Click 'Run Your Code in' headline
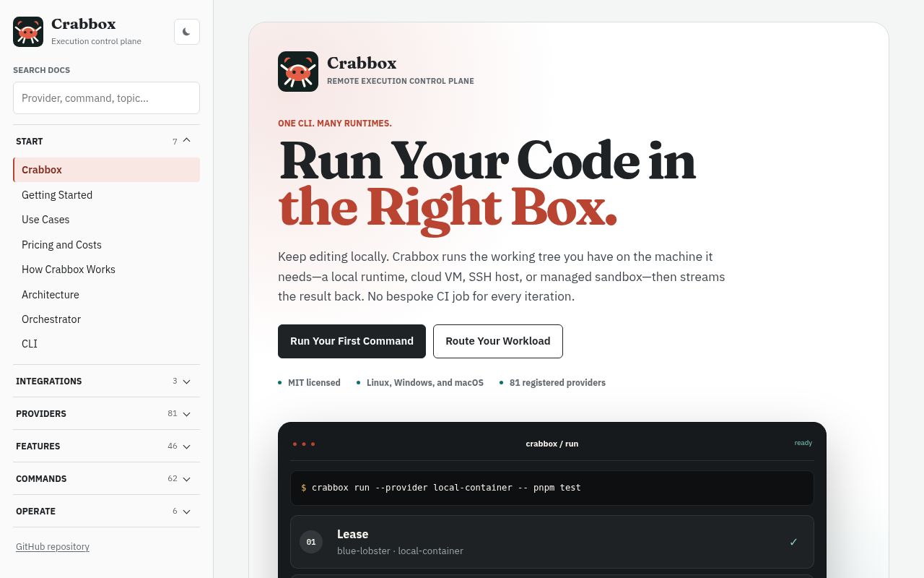924x578 pixels. pos(487,160)
